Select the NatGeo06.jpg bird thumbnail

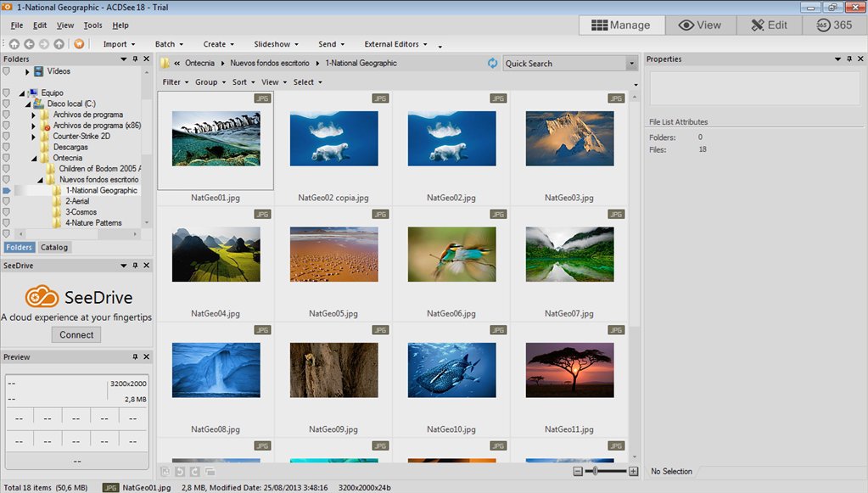pyautogui.click(x=451, y=255)
